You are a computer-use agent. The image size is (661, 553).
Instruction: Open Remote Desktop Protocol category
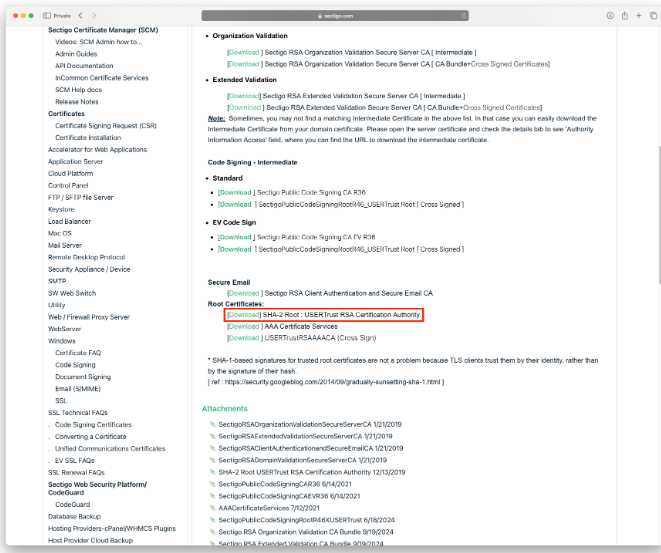point(86,258)
